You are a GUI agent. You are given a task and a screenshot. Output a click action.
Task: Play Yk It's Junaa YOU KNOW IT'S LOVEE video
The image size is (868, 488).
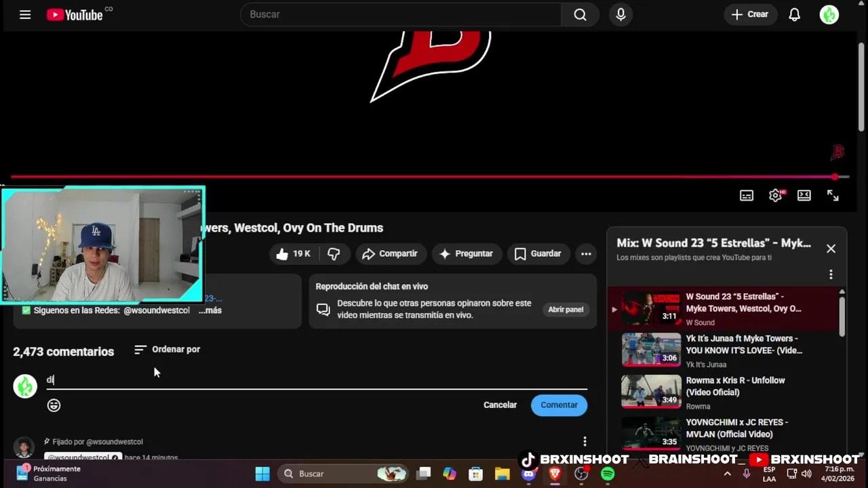tap(724, 350)
